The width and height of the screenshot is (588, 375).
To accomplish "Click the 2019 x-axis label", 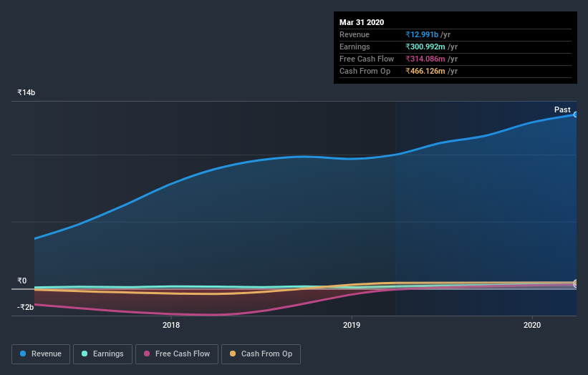I will pos(352,325).
